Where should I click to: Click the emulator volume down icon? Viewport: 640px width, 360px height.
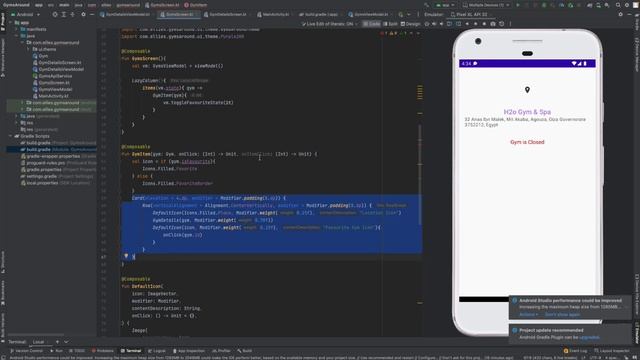tap(442, 24)
